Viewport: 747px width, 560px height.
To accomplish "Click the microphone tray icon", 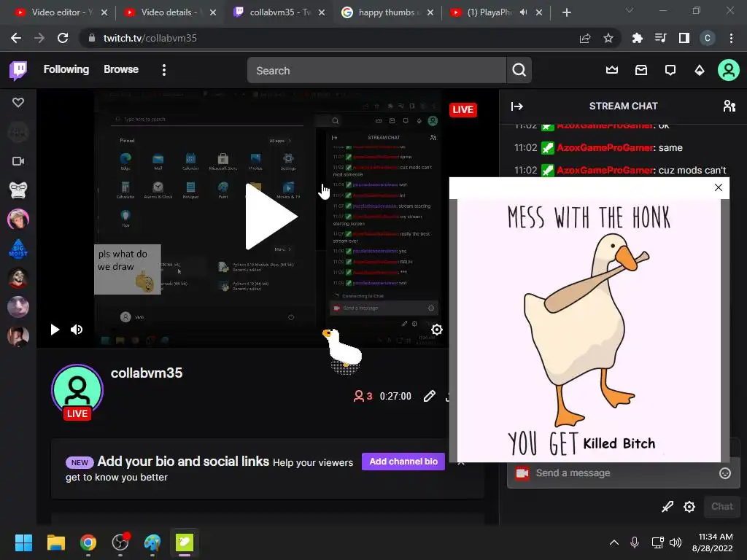I will [x=635, y=542].
